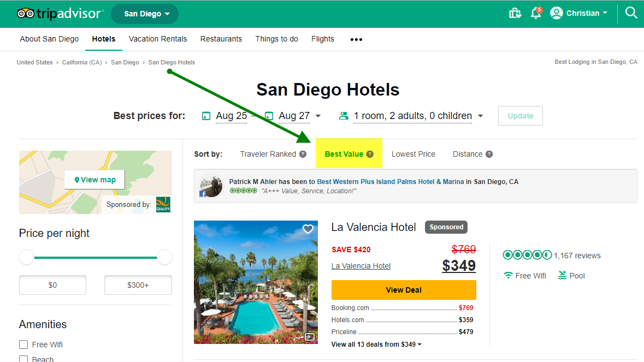The height and width of the screenshot is (362, 644).
Task: Enable the Free Wifi amenity filter
Action: click(x=23, y=344)
